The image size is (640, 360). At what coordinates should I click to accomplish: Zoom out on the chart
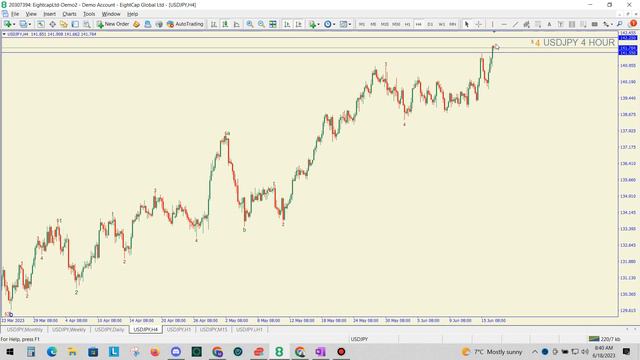261,24
